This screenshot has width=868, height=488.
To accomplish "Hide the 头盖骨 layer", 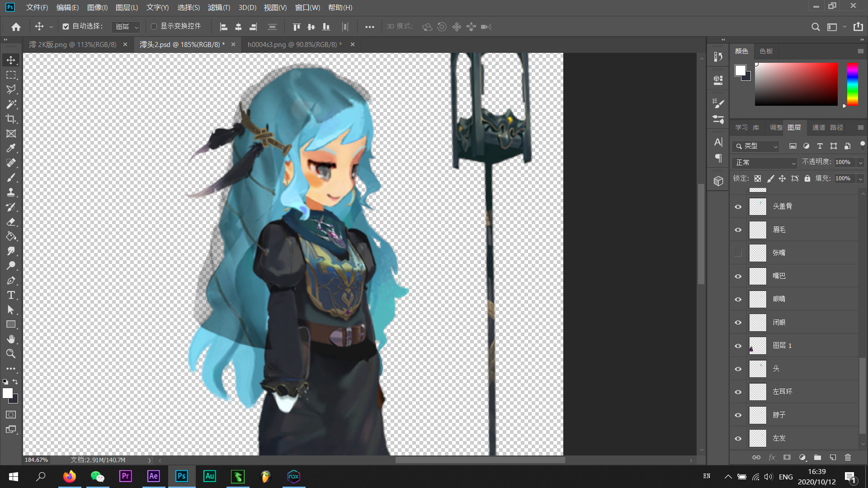I will 738,206.
